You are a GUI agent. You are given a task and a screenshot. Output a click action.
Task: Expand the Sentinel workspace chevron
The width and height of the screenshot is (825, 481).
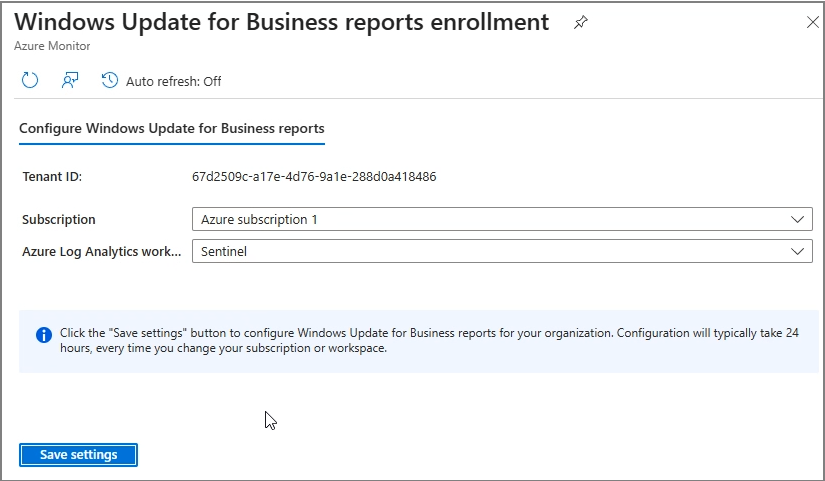pos(797,252)
